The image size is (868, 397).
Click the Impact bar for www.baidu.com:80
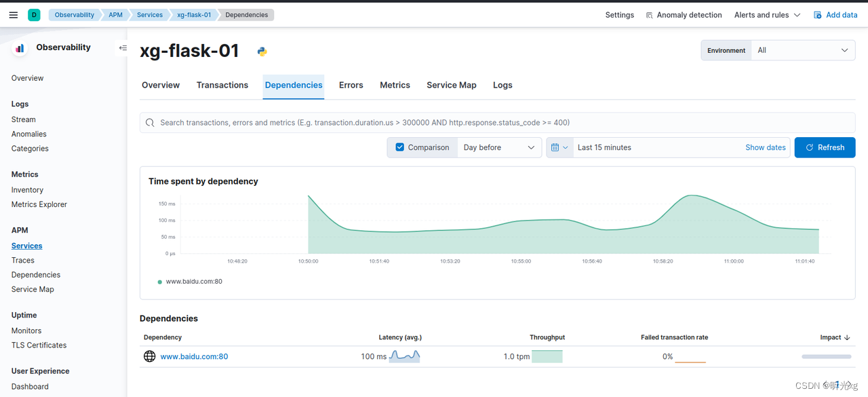click(826, 356)
